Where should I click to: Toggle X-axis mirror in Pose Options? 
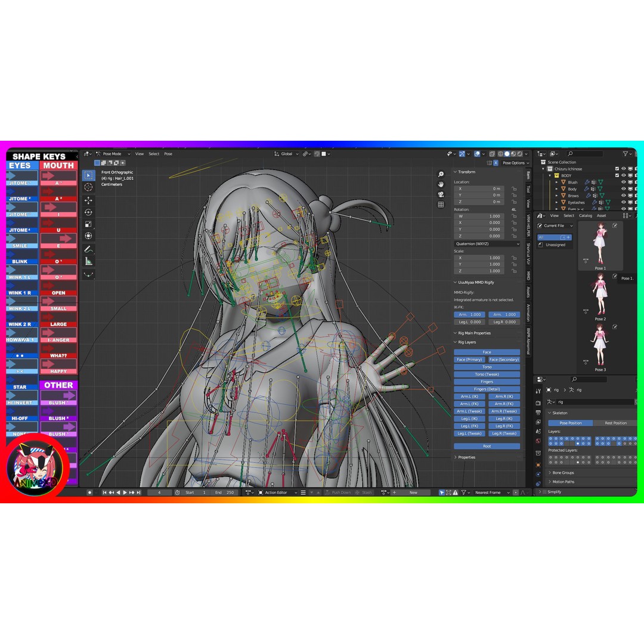[496, 163]
